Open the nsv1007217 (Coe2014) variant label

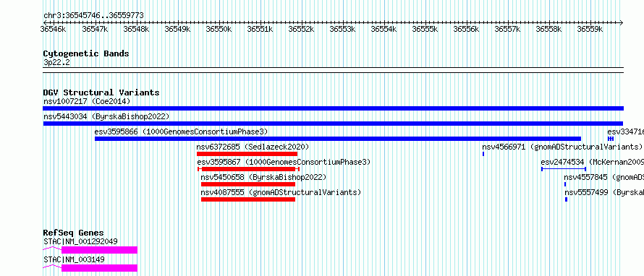(x=87, y=101)
